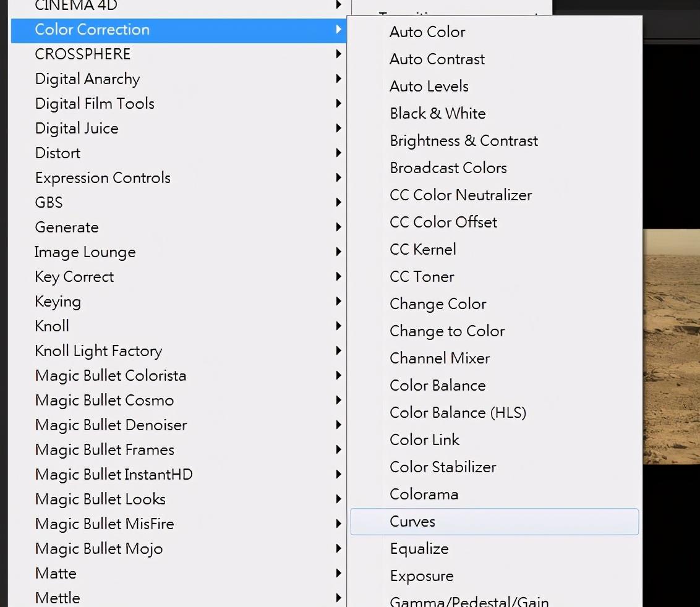This screenshot has height=607, width=700.
Task: Apply the Colorama effect
Action: pyautogui.click(x=424, y=495)
